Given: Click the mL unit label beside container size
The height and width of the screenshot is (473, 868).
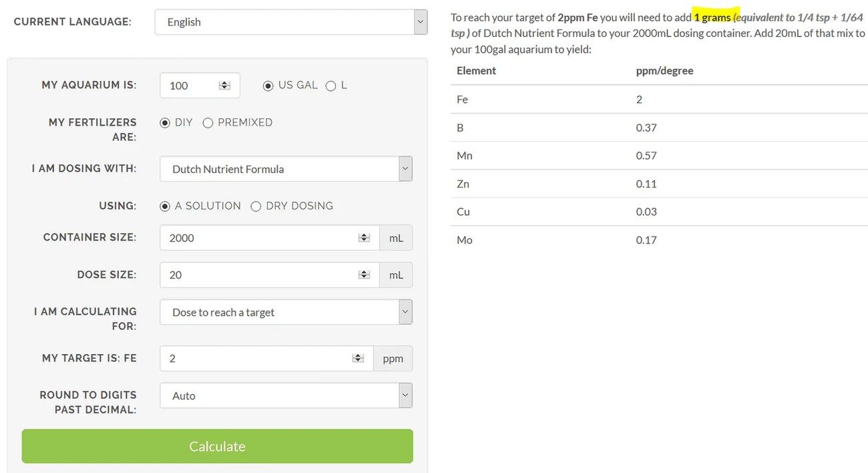Looking at the screenshot, I should click(x=396, y=238).
